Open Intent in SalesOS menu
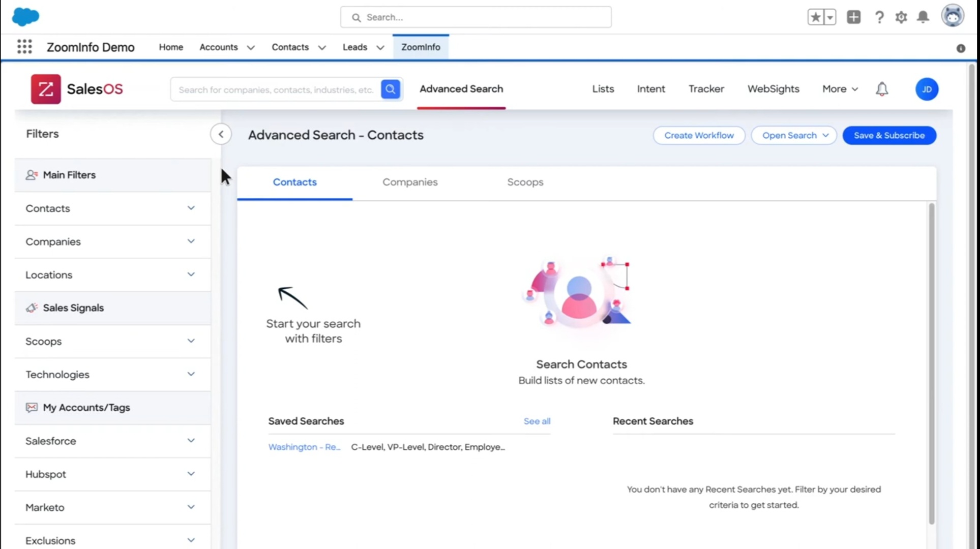Viewport: 980px width, 549px height. pyautogui.click(x=651, y=89)
